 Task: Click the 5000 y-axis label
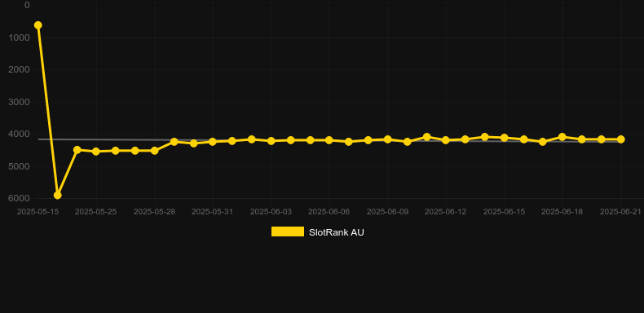pyautogui.click(x=19, y=166)
